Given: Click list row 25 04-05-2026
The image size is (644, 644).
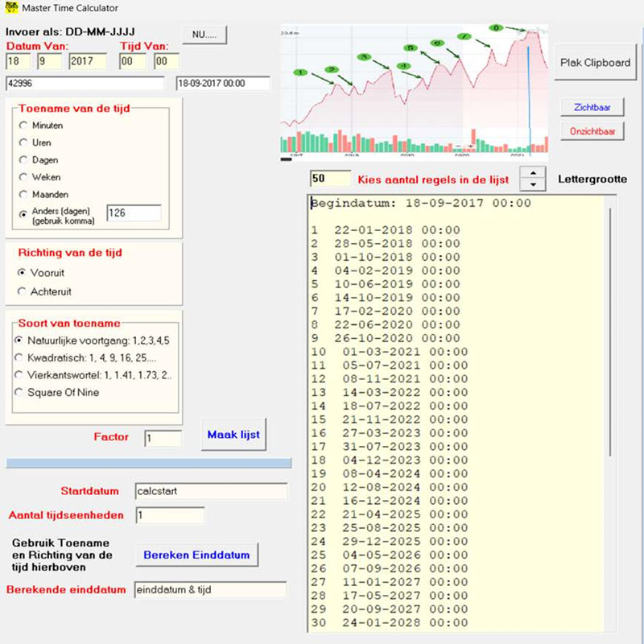Looking at the screenshot, I should [390, 555].
